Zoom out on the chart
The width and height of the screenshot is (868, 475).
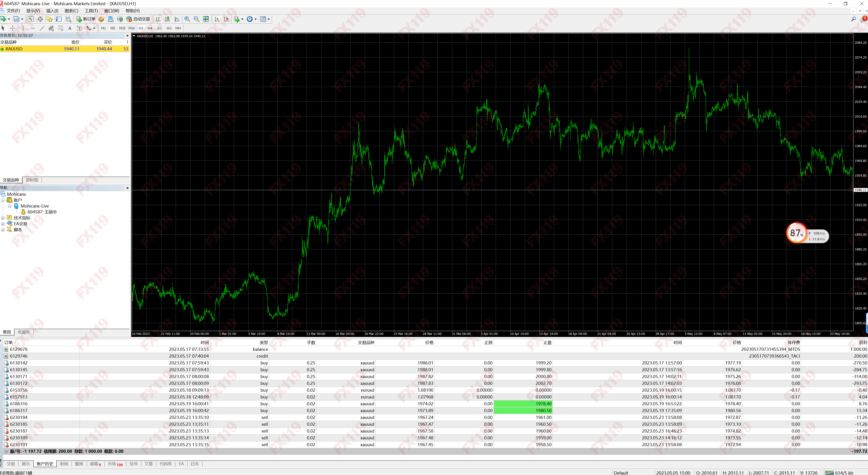pos(196,19)
